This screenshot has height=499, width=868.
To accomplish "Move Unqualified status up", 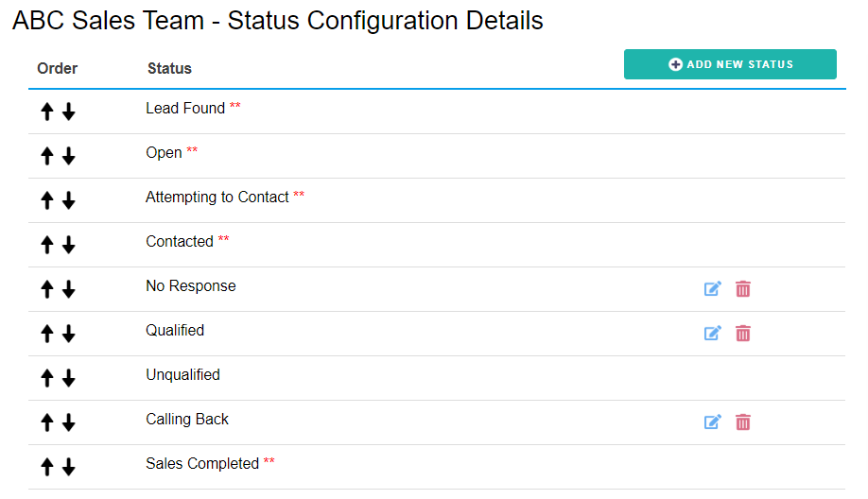I will pyautogui.click(x=47, y=378).
